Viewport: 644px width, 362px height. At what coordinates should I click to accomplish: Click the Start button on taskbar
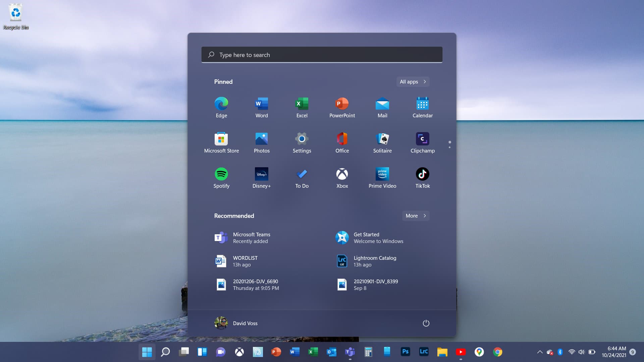pos(147,352)
